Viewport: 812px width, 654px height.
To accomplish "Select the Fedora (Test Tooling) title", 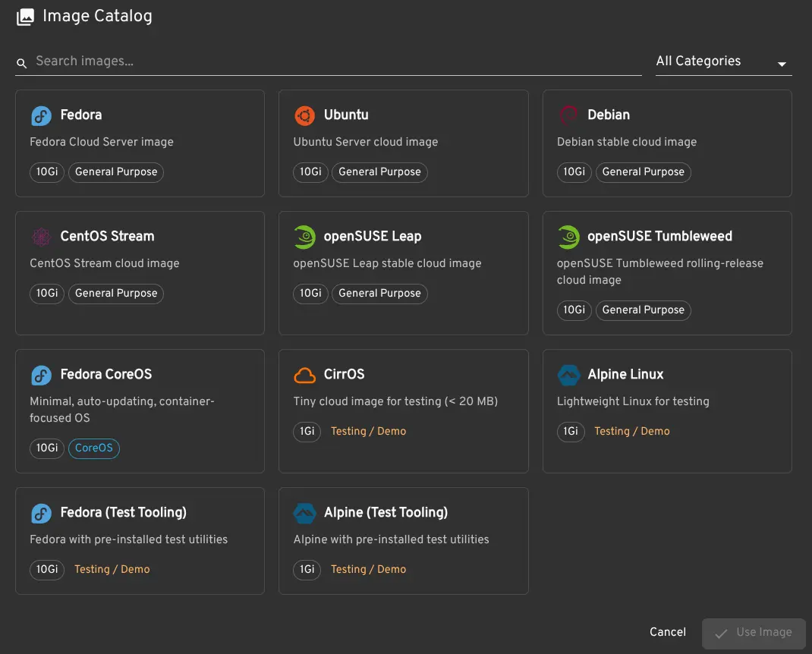I will click(x=123, y=513).
